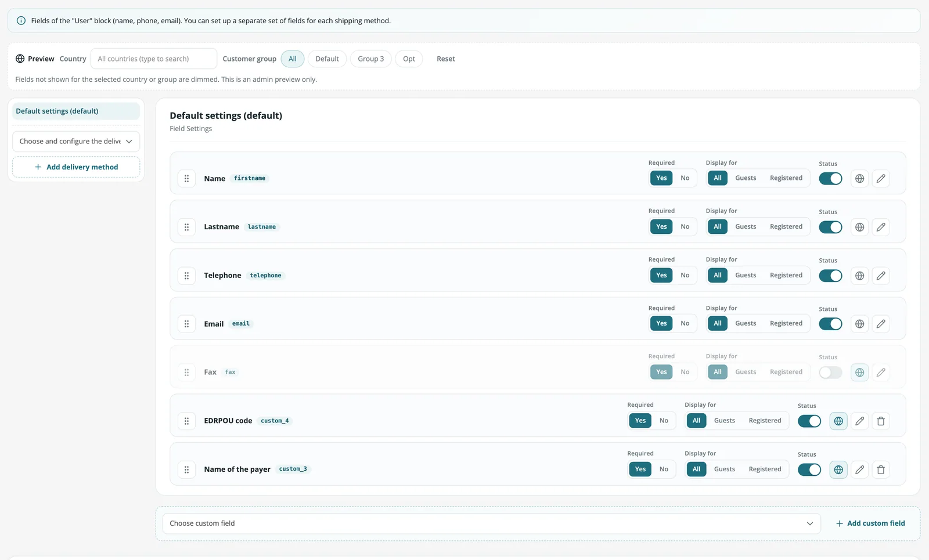Select Group 3 customer group
Image resolution: width=929 pixels, height=560 pixels.
click(370, 59)
